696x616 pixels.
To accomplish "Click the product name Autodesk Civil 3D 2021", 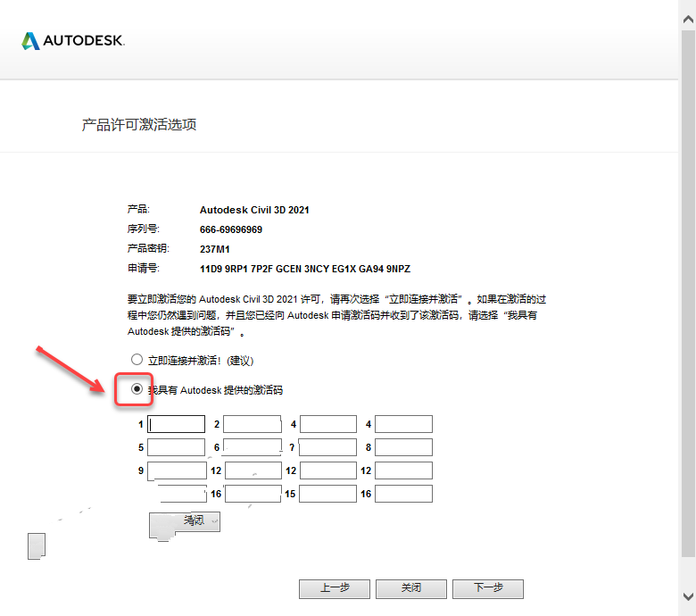I will tap(254, 210).
